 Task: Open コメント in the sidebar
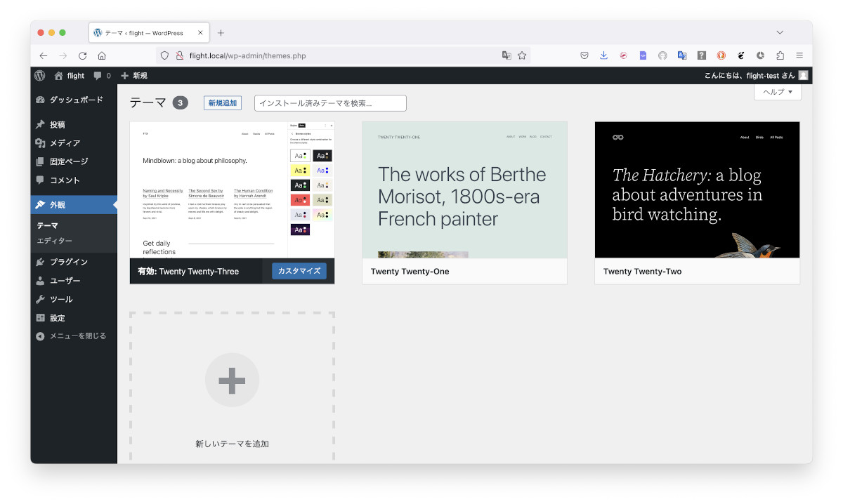74,180
